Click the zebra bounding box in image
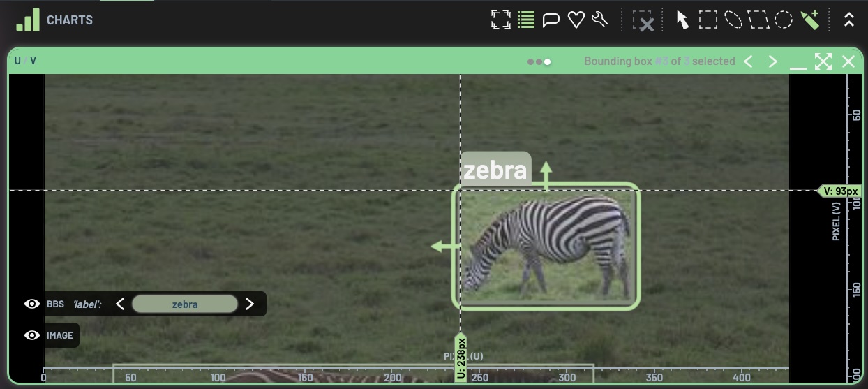 pos(546,246)
